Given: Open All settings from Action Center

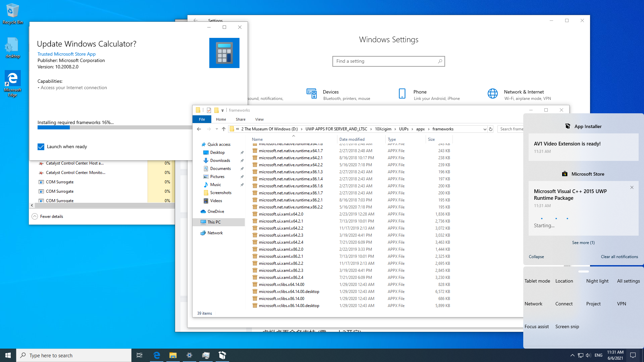Looking at the screenshot, I should [x=629, y=281].
